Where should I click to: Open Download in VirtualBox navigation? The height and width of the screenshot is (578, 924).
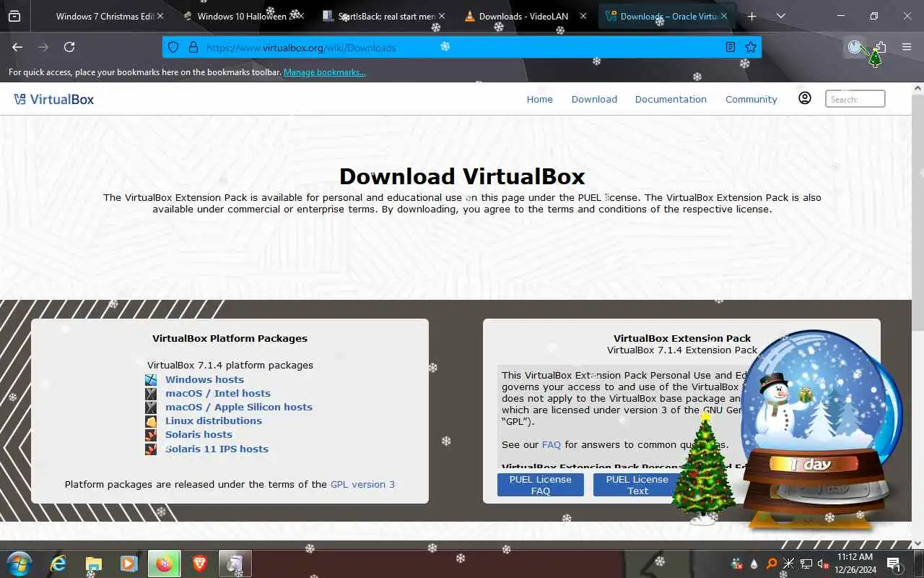[x=594, y=99]
